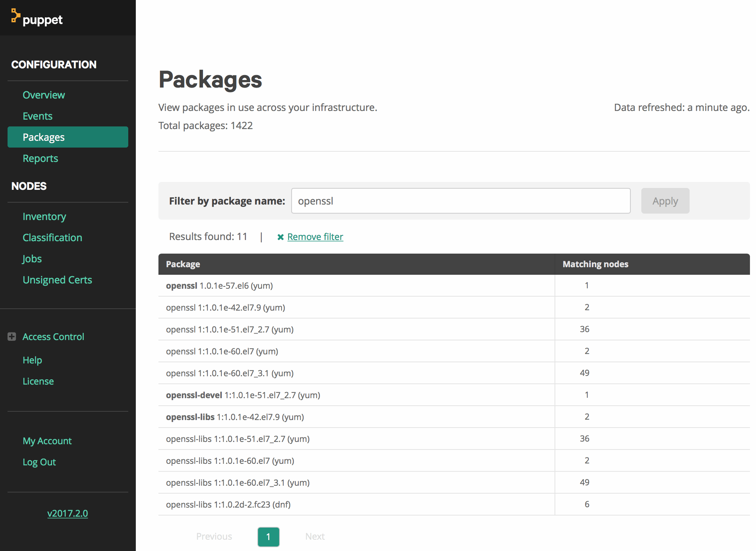Open the Help link
756x551 pixels.
(x=32, y=360)
